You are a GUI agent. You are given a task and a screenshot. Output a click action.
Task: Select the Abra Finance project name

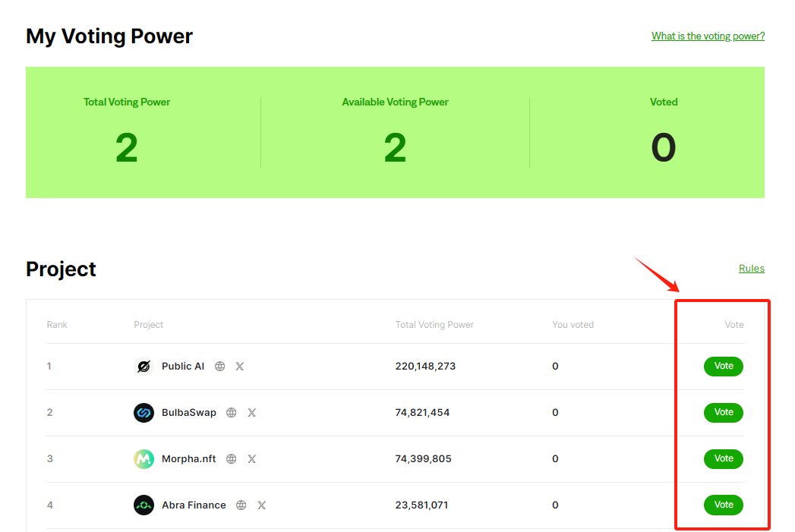point(194,505)
